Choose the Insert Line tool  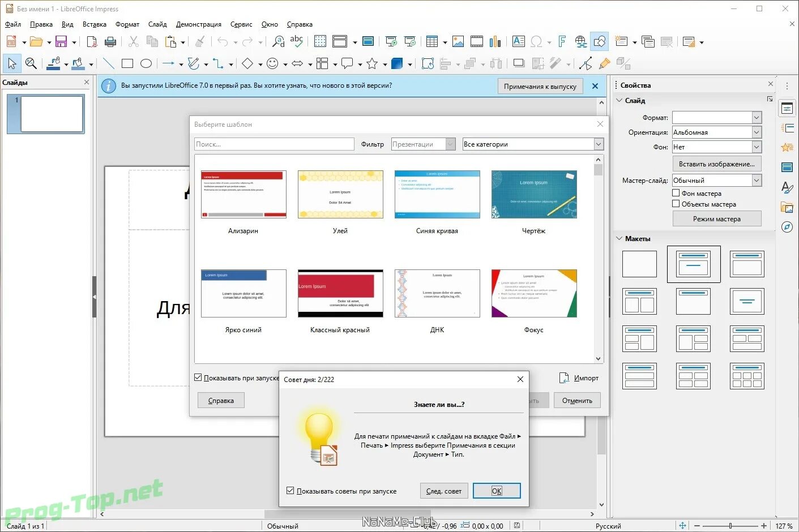pos(108,63)
